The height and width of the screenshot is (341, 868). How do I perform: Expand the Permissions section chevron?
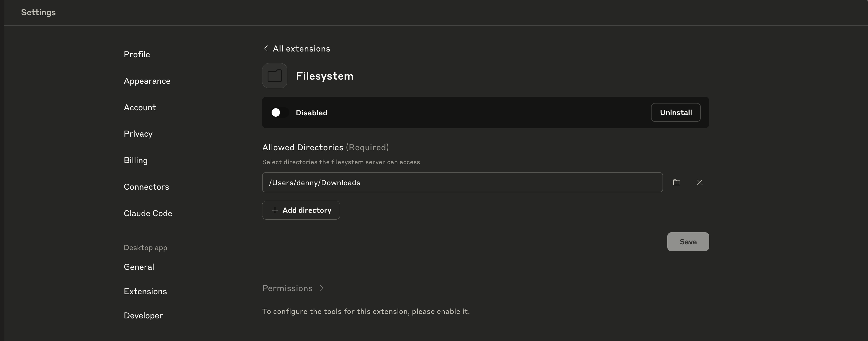(321, 288)
